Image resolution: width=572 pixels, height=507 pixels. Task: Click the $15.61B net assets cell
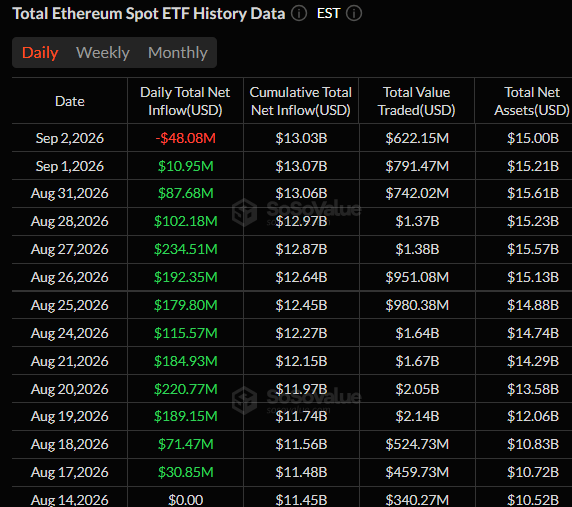533,193
